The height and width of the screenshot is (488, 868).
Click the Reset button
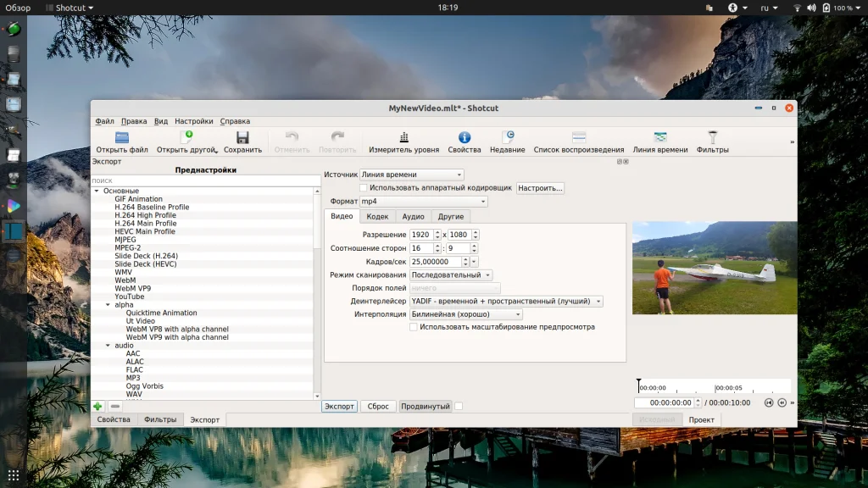click(x=378, y=407)
